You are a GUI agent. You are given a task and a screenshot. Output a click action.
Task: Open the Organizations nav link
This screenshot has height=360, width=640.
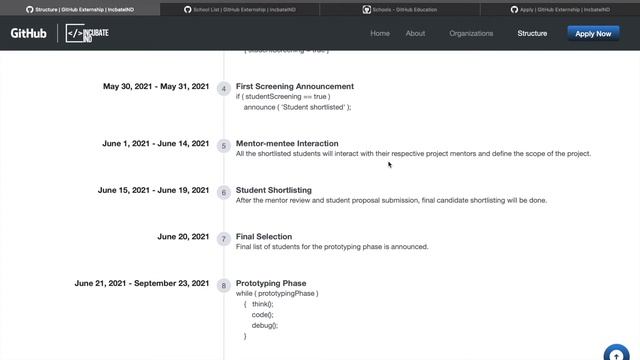click(x=471, y=33)
